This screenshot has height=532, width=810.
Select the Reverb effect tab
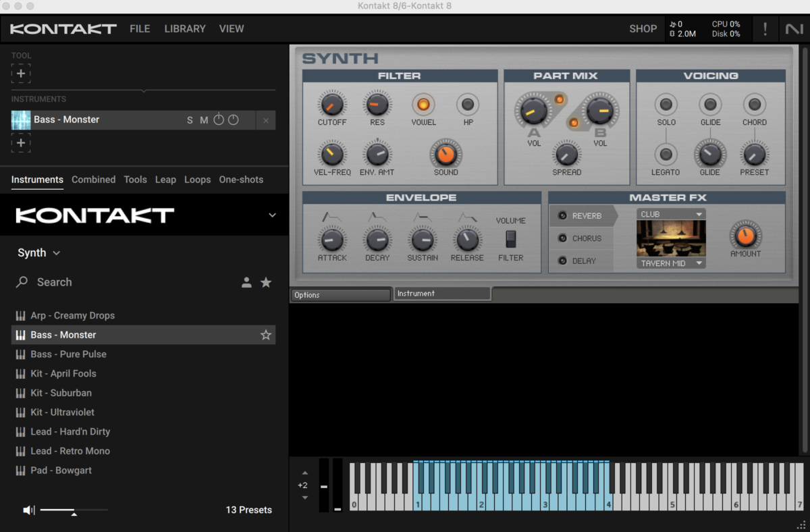(584, 216)
